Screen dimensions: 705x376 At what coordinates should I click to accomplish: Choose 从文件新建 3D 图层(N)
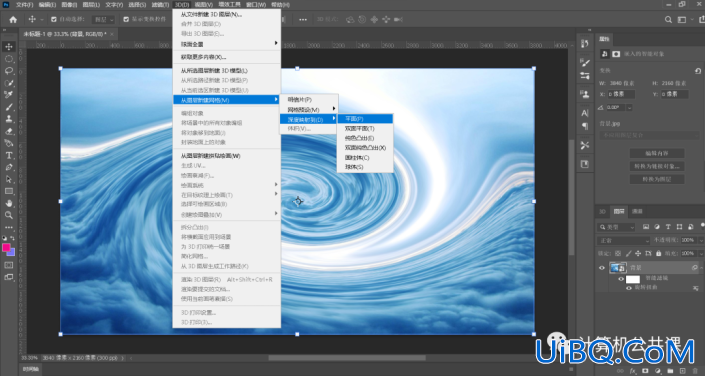[x=227, y=14]
